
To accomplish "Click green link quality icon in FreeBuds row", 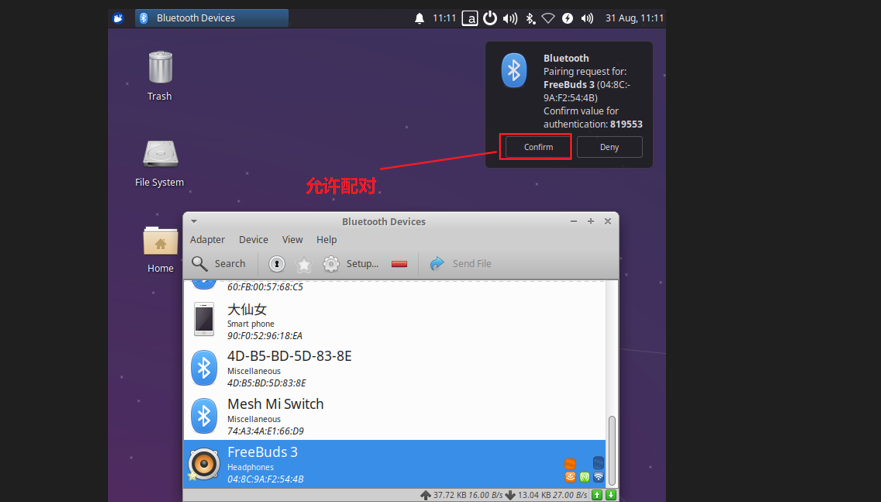I will [584, 477].
